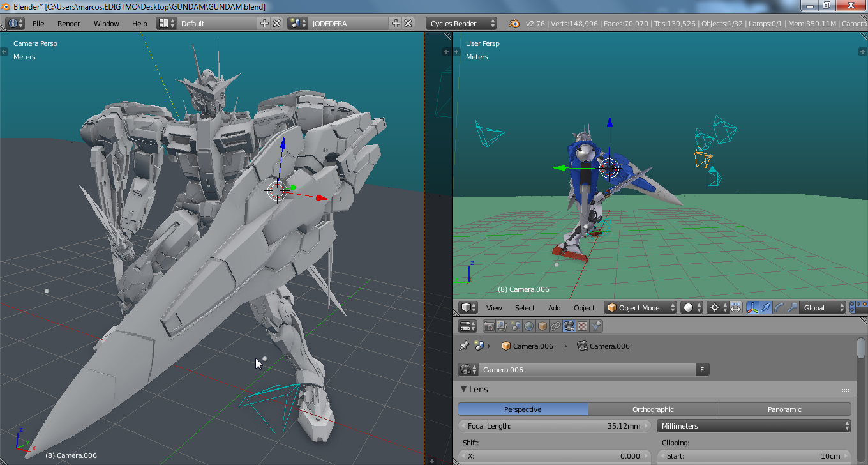Toggle fake user F button for Camera.006
Viewport: 868px width, 465px height.
pos(702,370)
